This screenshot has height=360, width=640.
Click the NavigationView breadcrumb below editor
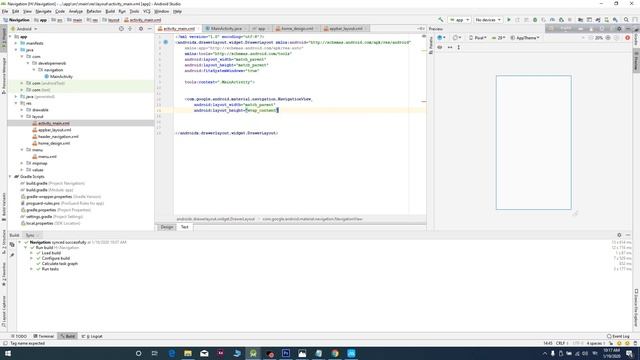click(312, 219)
